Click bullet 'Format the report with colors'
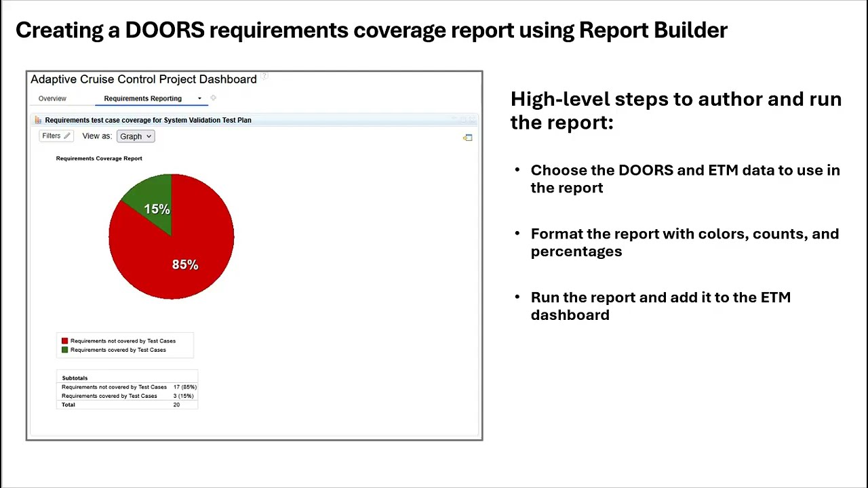The image size is (868, 488). coord(685,243)
